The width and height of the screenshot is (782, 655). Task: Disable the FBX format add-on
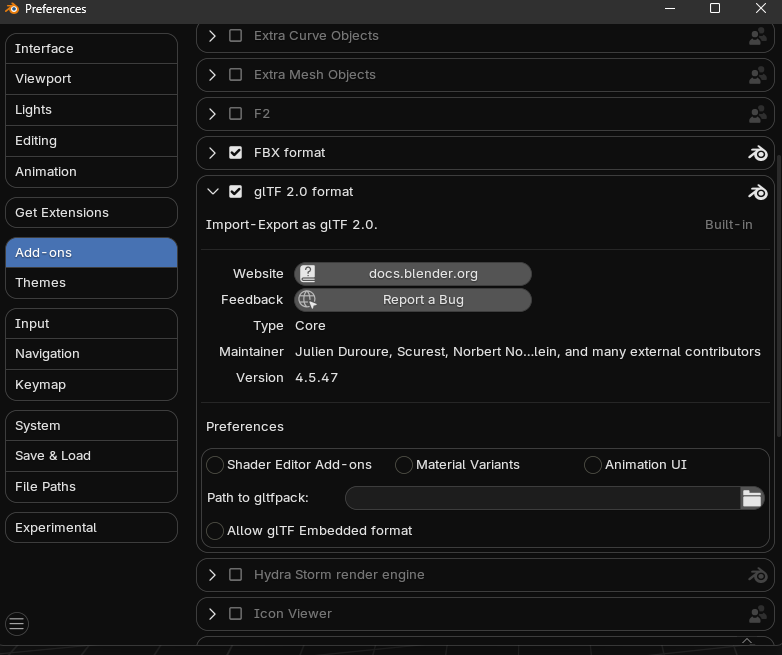(x=235, y=153)
